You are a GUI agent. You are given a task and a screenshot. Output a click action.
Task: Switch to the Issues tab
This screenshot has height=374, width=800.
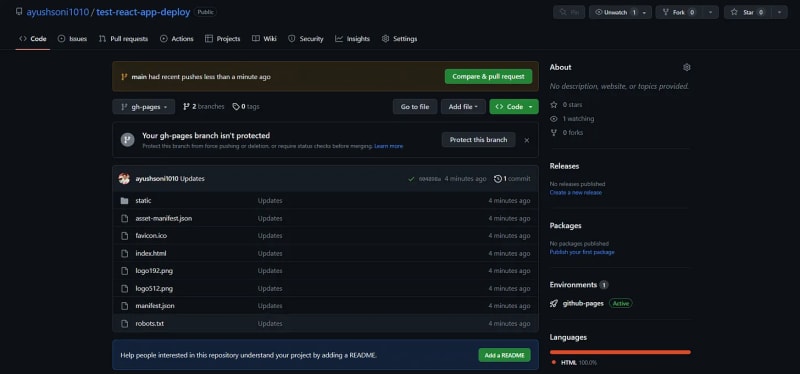point(72,39)
